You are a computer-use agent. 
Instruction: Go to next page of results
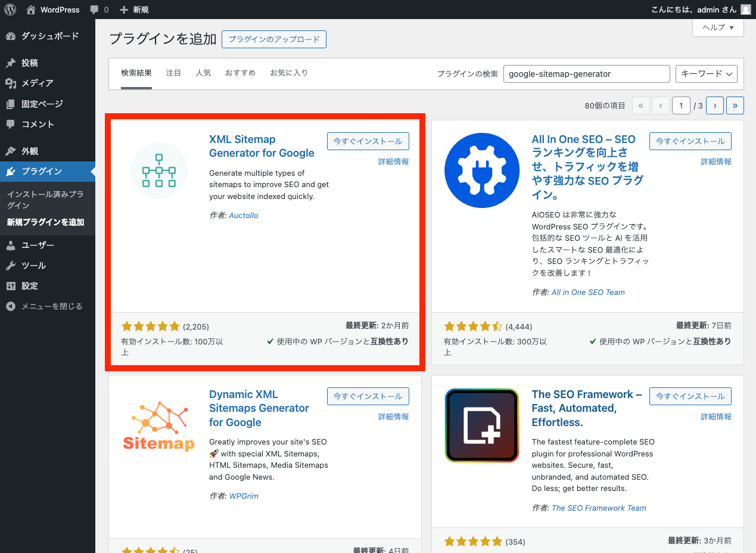click(715, 105)
